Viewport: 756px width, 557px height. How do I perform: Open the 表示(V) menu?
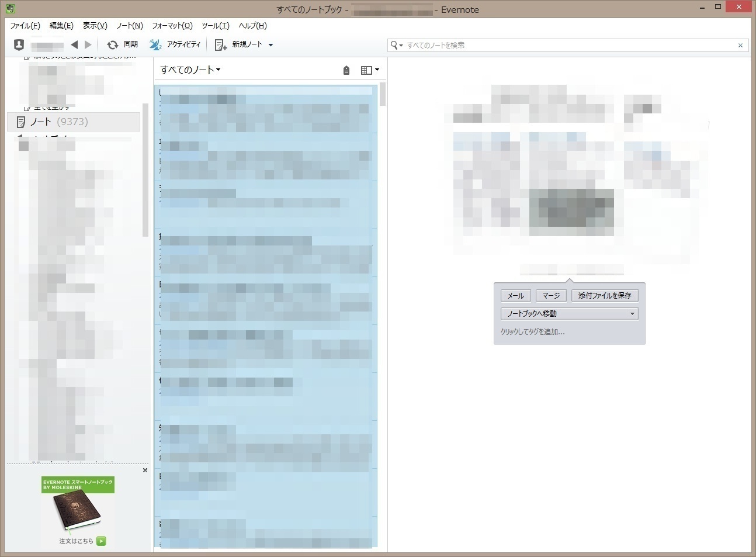click(x=95, y=26)
